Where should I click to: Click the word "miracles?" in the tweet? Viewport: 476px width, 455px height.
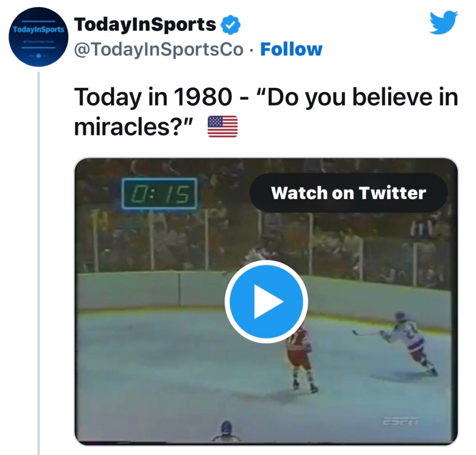[134, 127]
